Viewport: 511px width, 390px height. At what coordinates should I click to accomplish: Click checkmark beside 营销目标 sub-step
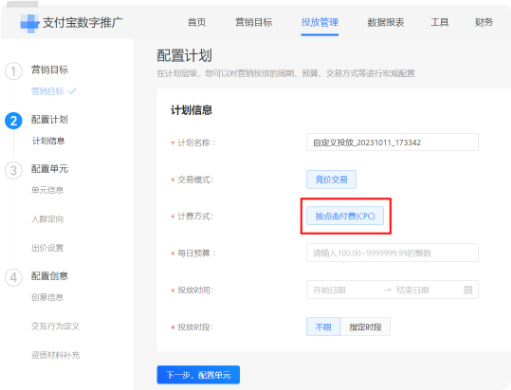click(72, 91)
